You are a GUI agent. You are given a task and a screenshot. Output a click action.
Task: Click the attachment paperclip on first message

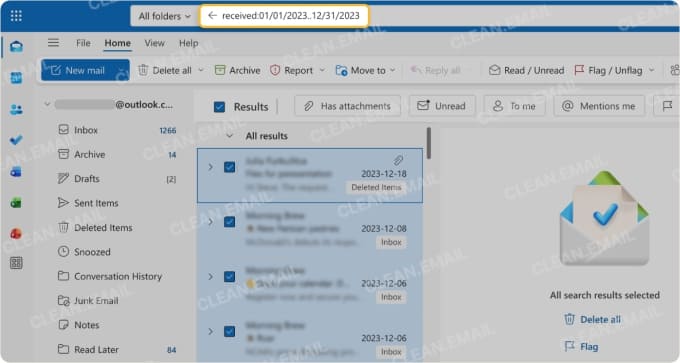pyautogui.click(x=398, y=160)
